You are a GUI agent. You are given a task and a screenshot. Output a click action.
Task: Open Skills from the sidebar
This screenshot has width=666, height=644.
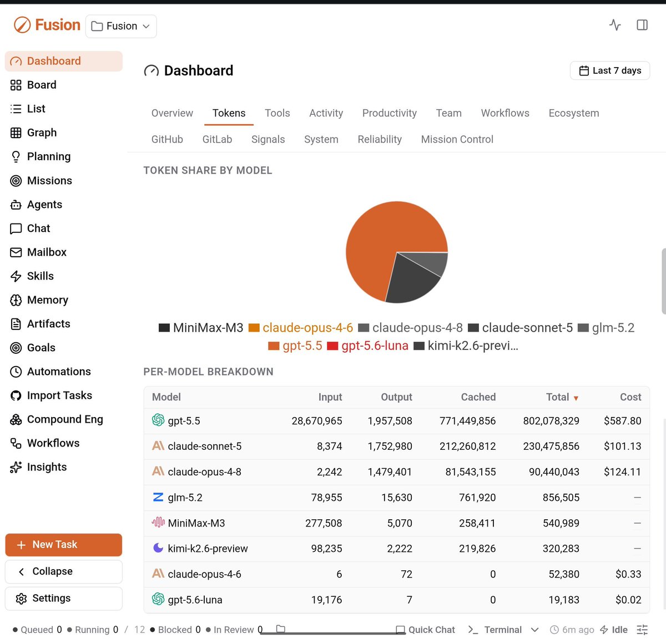64,276
